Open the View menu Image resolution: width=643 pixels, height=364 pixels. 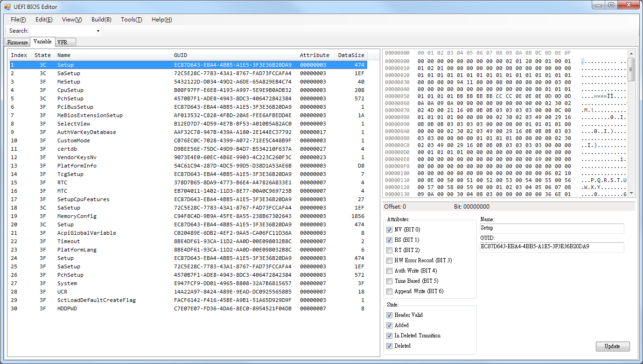(x=70, y=19)
